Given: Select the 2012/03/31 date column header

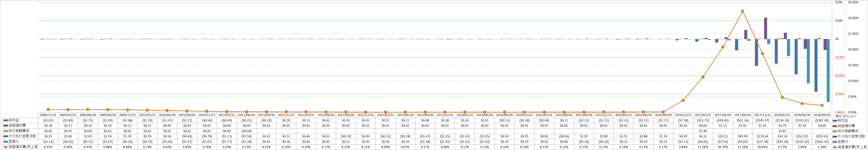Looking at the screenshot, I should point(306,115).
